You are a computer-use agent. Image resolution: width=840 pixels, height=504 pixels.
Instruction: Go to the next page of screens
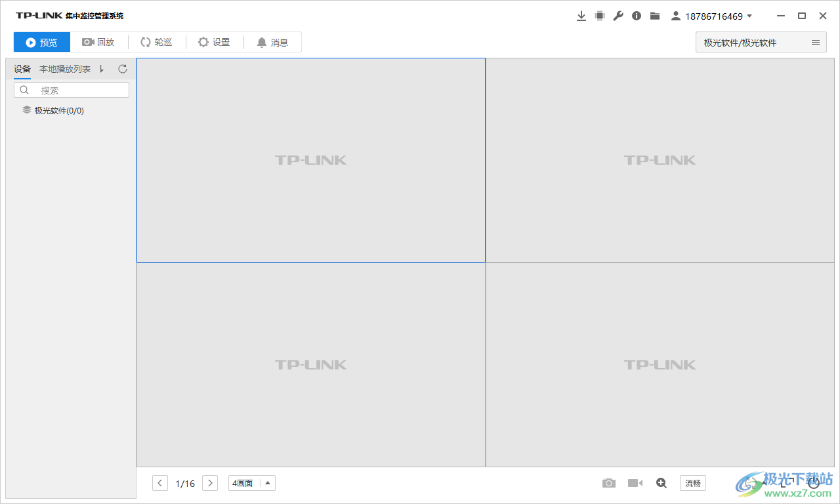[x=209, y=483]
